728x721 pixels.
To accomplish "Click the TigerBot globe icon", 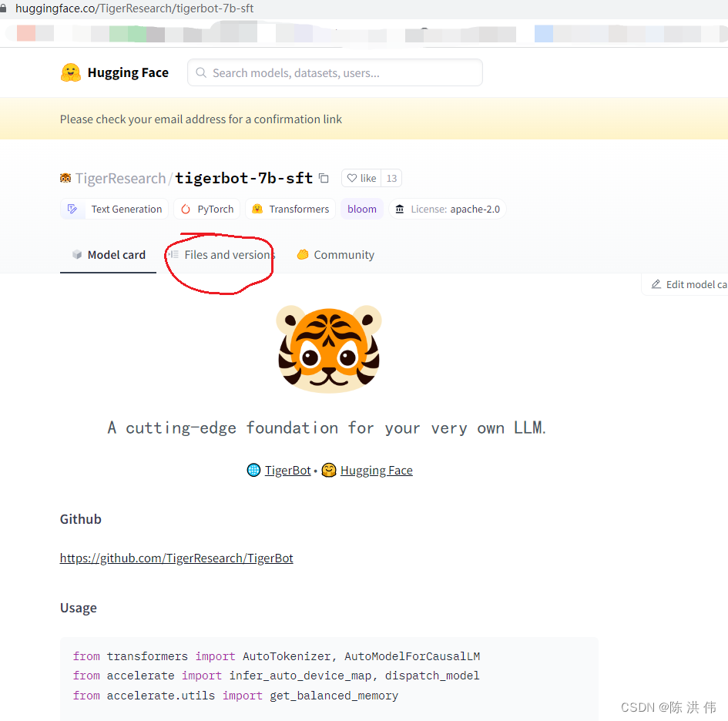I will [x=253, y=470].
